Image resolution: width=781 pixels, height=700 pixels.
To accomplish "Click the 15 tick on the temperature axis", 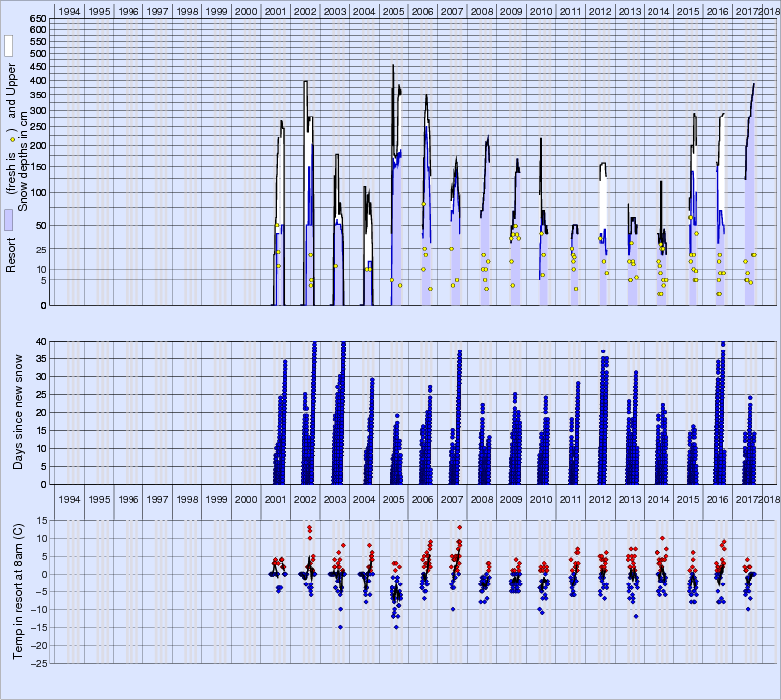I will (x=41, y=520).
